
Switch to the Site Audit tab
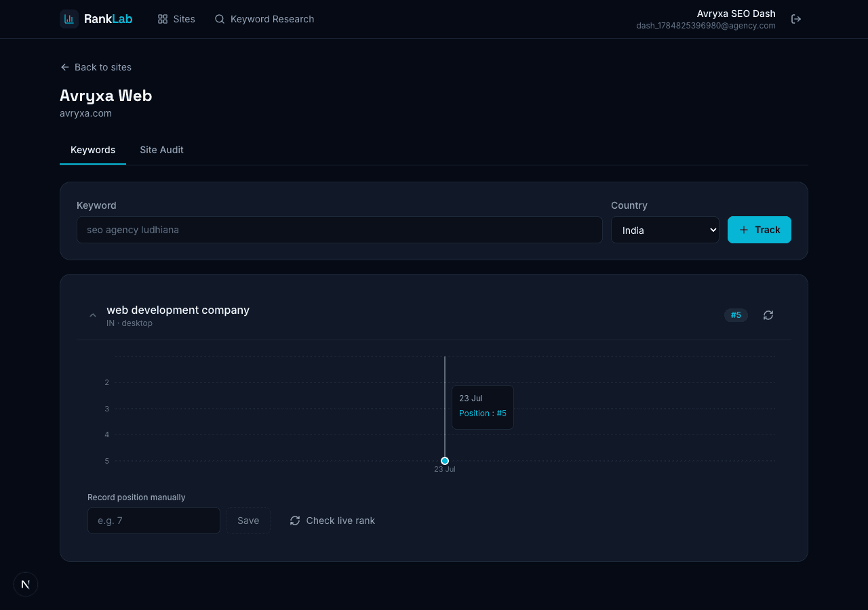[x=161, y=150]
